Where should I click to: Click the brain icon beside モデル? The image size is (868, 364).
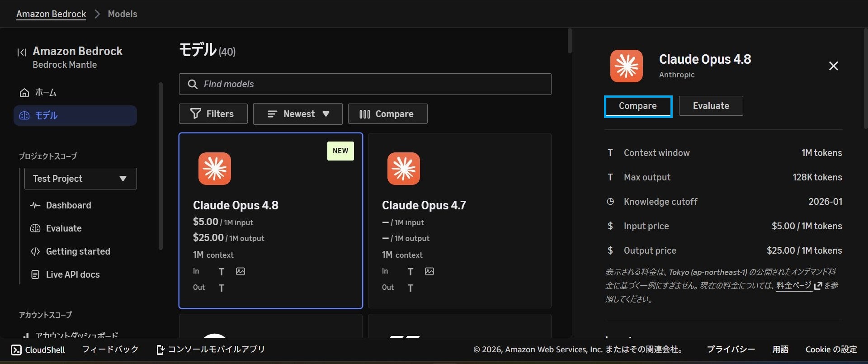tap(24, 116)
